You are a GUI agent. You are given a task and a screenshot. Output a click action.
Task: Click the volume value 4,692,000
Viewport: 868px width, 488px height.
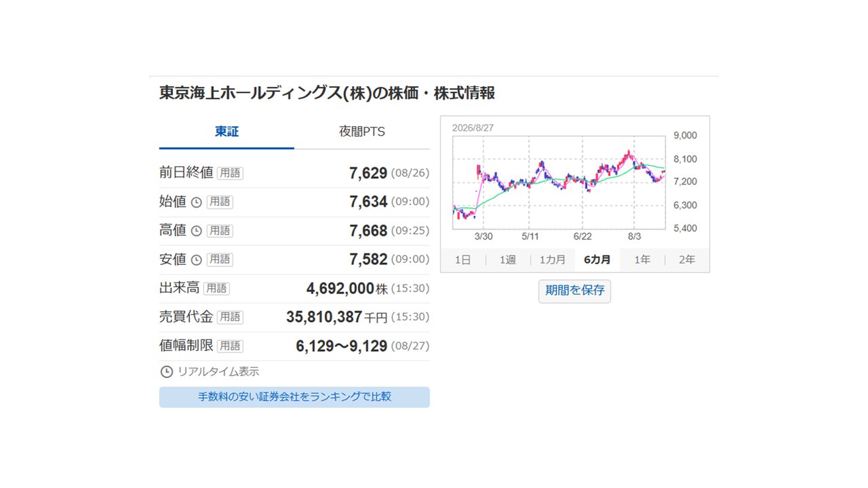(340, 289)
